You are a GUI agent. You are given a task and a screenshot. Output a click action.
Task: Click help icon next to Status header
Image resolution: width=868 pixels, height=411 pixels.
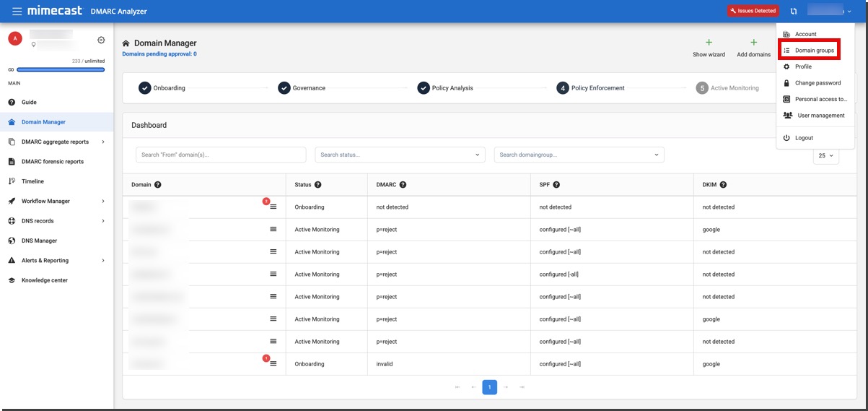tap(317, 185)
